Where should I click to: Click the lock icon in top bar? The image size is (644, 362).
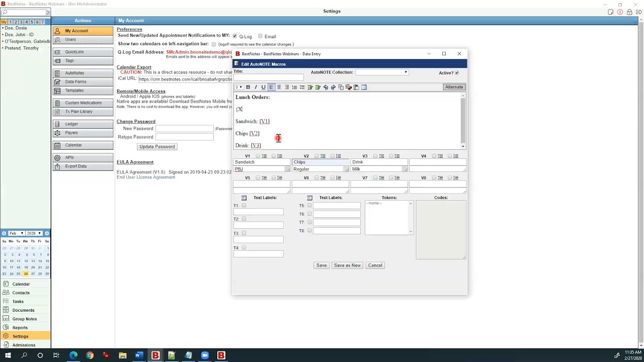pyautogui.click(x=629, y=12)
